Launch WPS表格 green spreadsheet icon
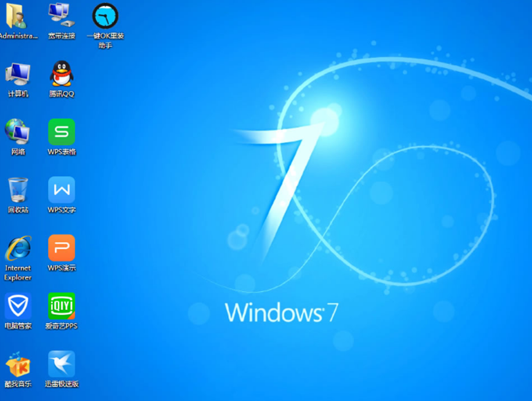The width and height of the screenshot is (532, 401). (62, 132)
